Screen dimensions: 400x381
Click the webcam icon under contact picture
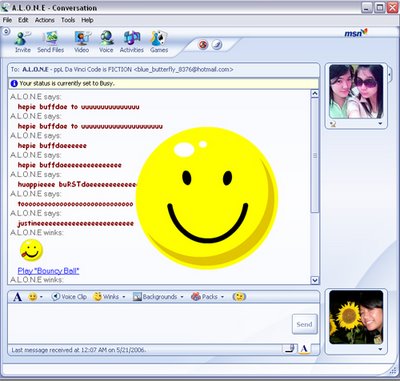[333, 124]
